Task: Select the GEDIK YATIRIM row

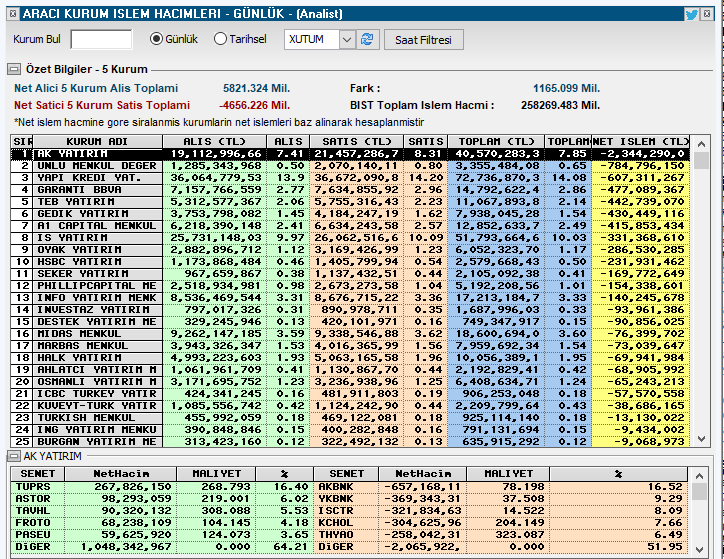Action: point(350,214)
